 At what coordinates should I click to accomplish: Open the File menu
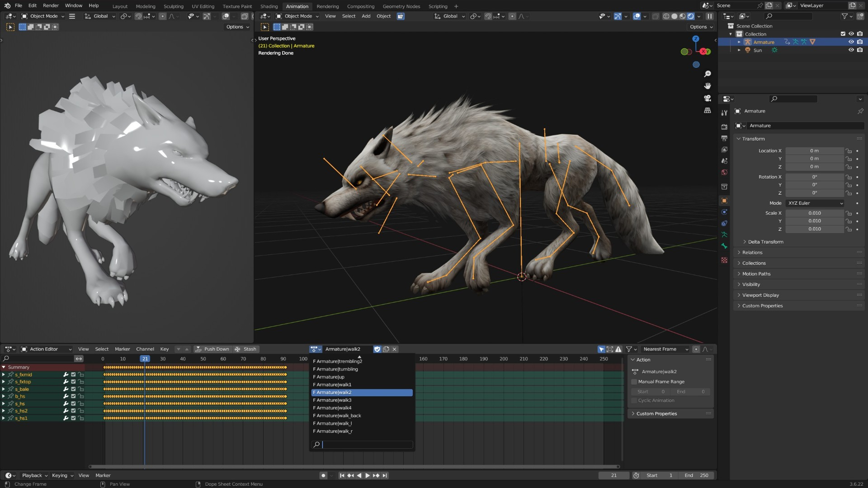18,5
